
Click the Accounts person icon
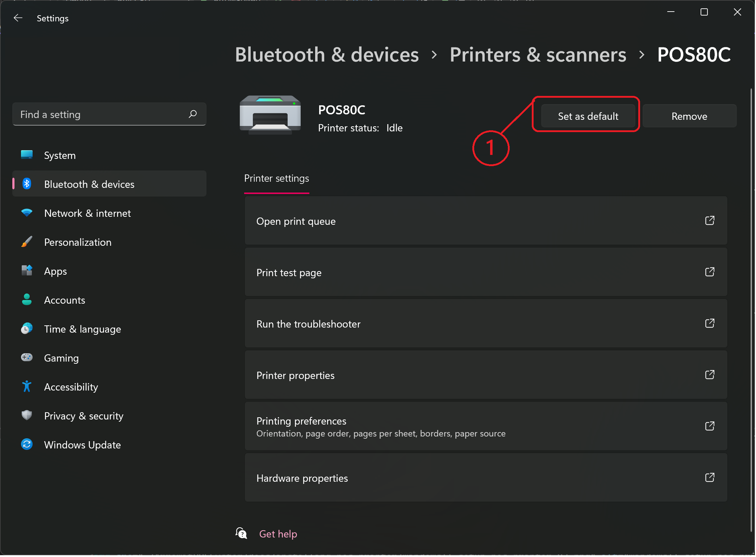tap(27, 300)
